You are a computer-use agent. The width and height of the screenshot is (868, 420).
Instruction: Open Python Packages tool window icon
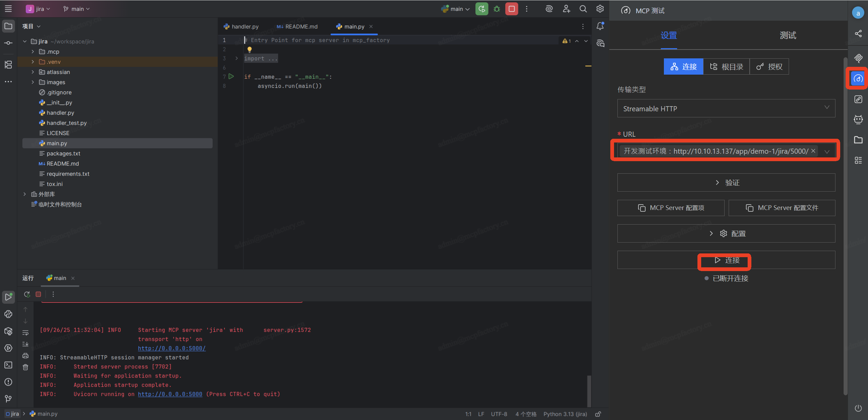tap(8, 331)
